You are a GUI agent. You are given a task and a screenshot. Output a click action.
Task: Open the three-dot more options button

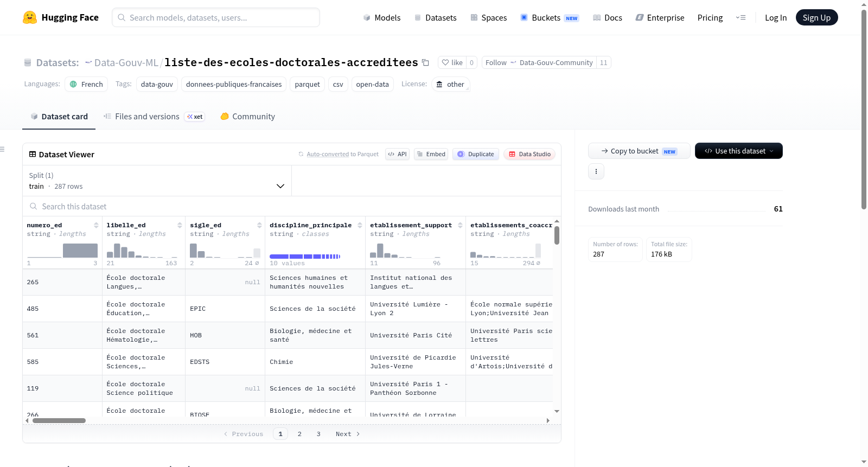(x=596, y=171)
